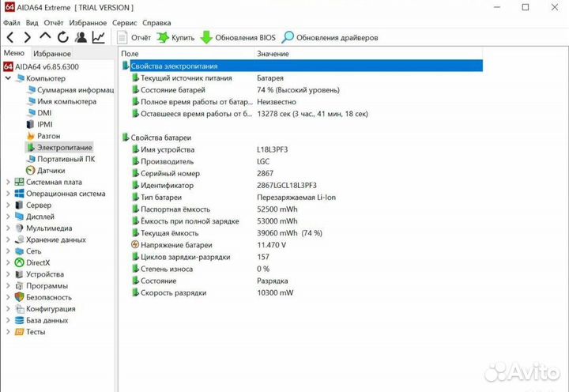Image resolution: width=569 pixels, height=392 pixels.
Task: Go back with the left arrow icon
Action: (10, 37)
